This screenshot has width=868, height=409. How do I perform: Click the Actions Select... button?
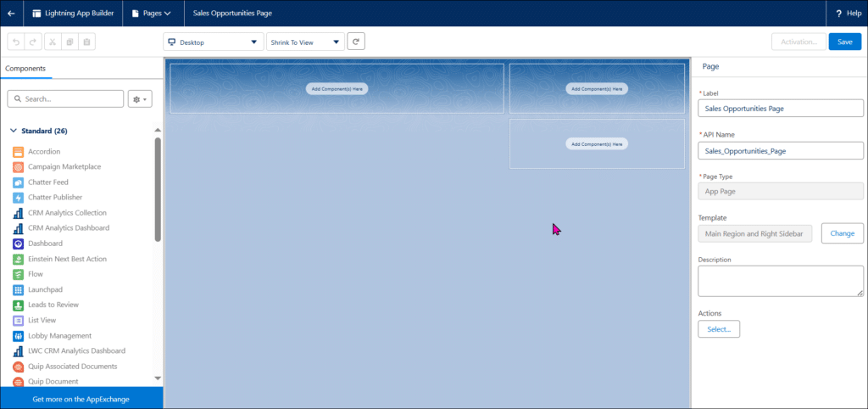click(719, 329)
